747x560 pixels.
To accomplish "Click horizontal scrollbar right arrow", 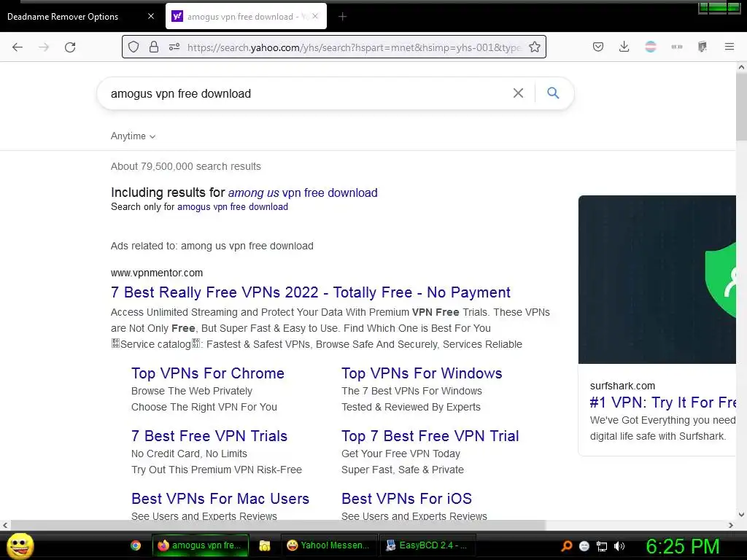I will coord(731,525).
